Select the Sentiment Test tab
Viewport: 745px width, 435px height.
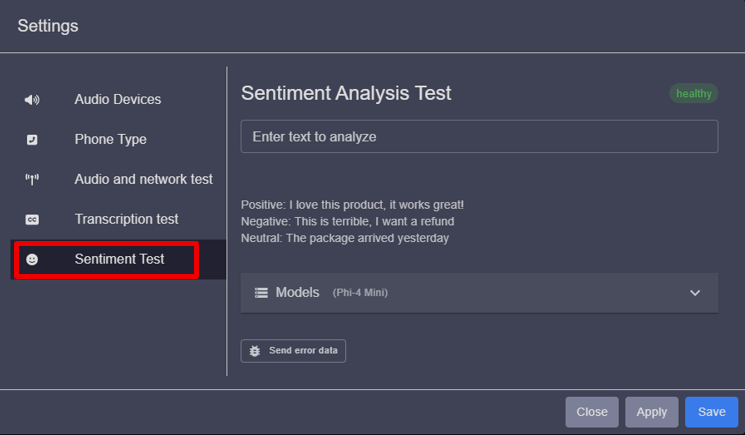(119, 259)
